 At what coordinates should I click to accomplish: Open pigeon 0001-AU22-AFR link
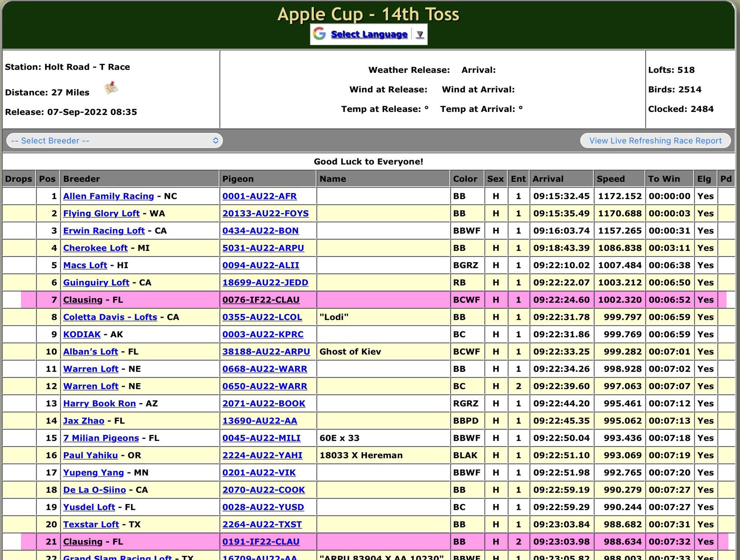pyautogui.click(x=259, y=196)
